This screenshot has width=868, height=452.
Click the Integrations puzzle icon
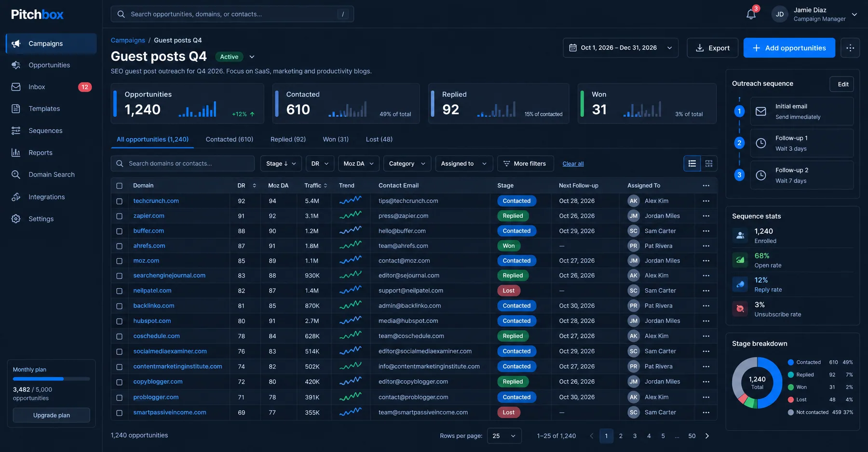point(16,197)
